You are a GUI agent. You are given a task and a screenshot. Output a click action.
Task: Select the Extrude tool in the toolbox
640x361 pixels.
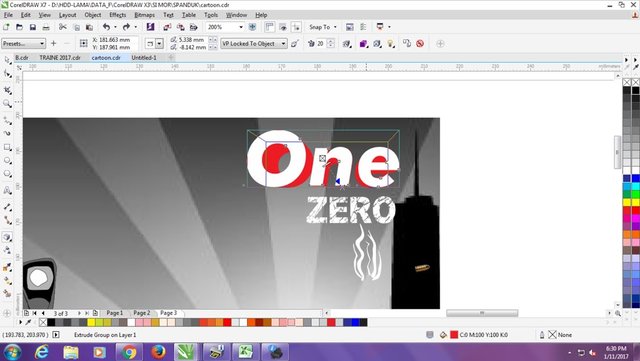point(7,237)
